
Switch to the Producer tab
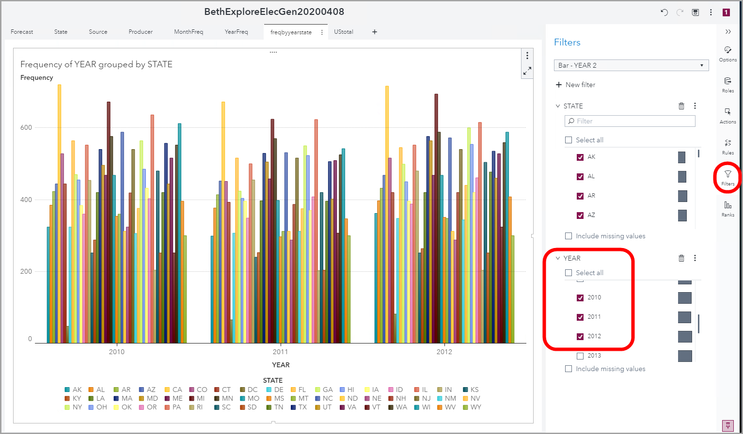point(141,32)
